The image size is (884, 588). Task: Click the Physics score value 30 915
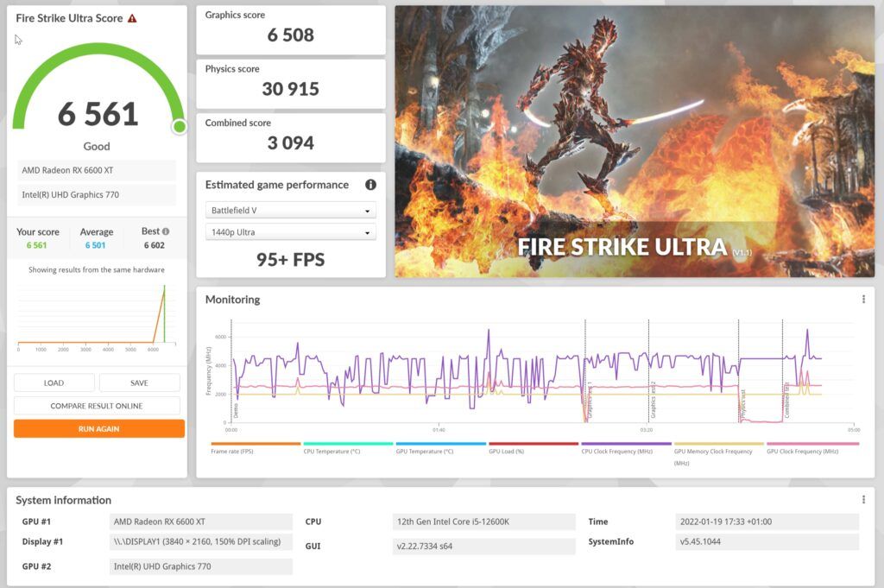pos(290,89)
